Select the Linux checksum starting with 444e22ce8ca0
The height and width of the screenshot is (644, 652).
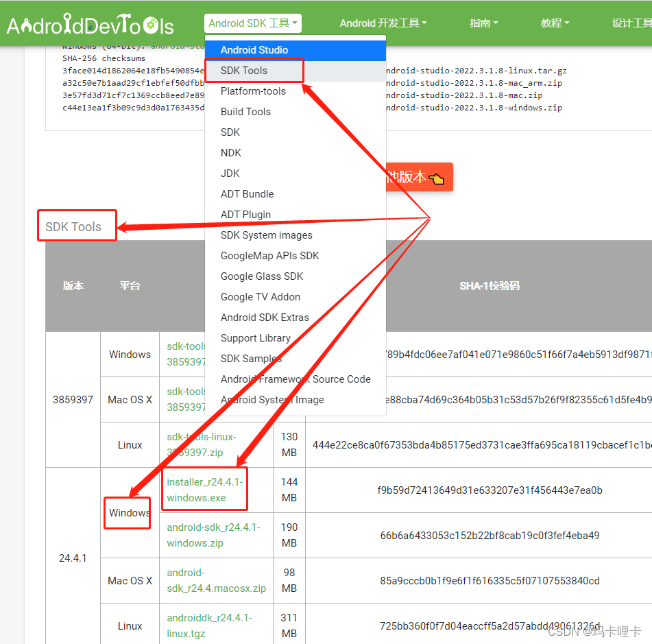pos(482,445)
